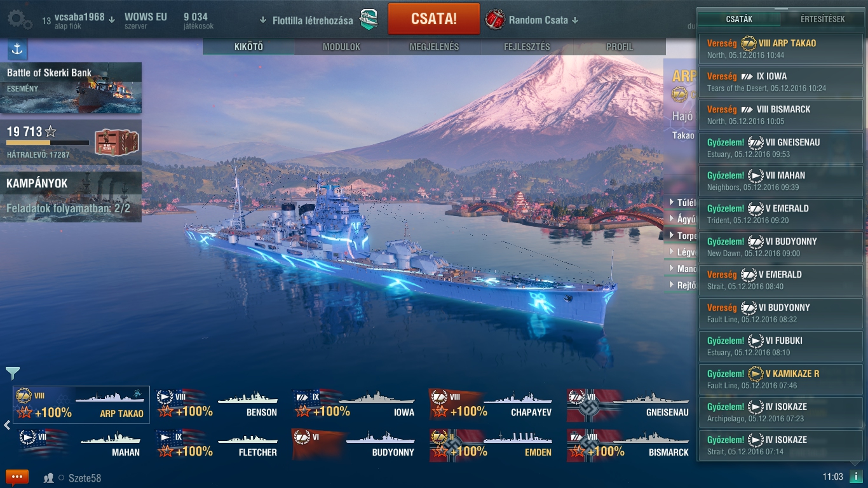Image resolution: width=868 pixels, height=488 pixels.
Task: Open the ÉRTESÍTÉSEK notifications tab
Action: tap(822, 19)
